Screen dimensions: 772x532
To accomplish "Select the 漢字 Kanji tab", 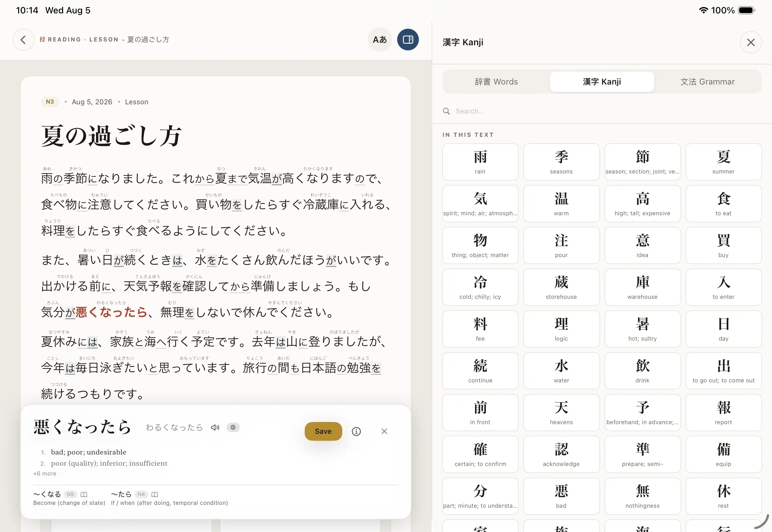I will click(x=602, y=82).
